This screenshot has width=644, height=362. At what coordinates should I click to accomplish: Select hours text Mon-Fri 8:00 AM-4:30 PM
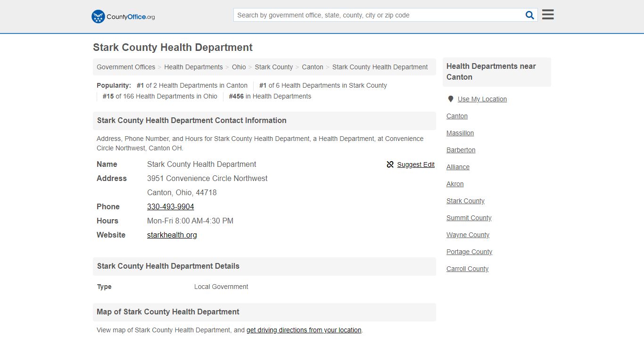(190, 221)
